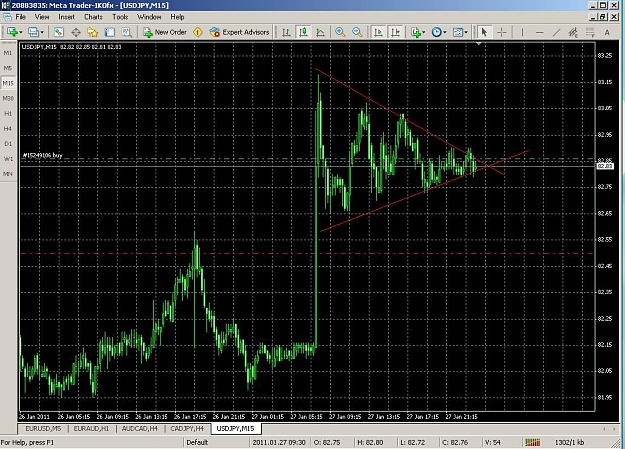This screenshot has width=625, height=449.
Task: Expand the Profiles dropdown arrow
Action: pyautogui.click(x=42, y=32)
